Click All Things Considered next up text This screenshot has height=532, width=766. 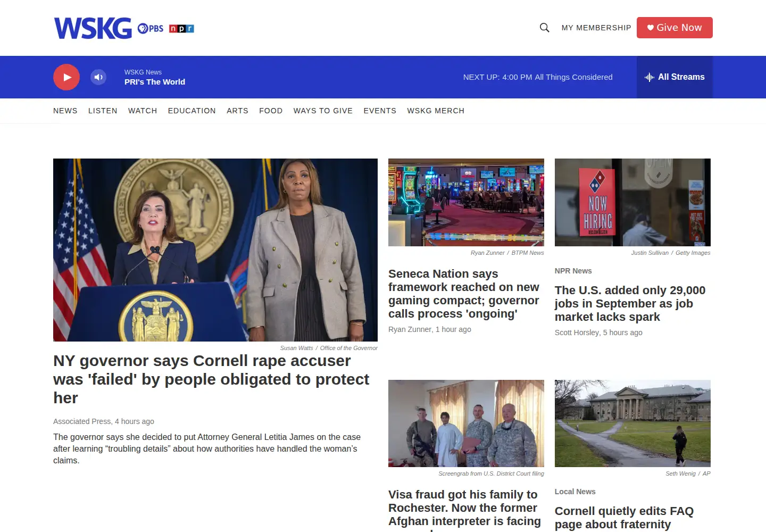coord(573,77)
